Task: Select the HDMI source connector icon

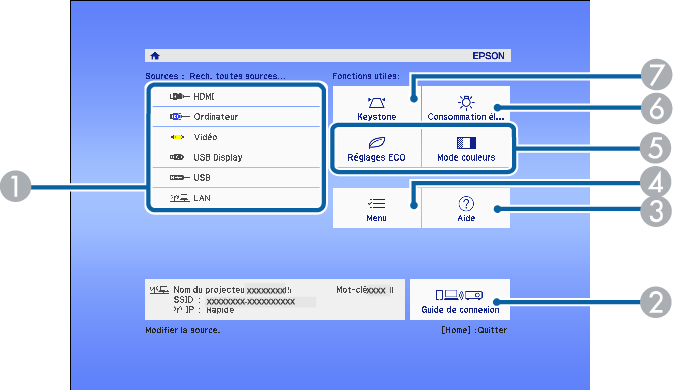Action: [179, 97]
